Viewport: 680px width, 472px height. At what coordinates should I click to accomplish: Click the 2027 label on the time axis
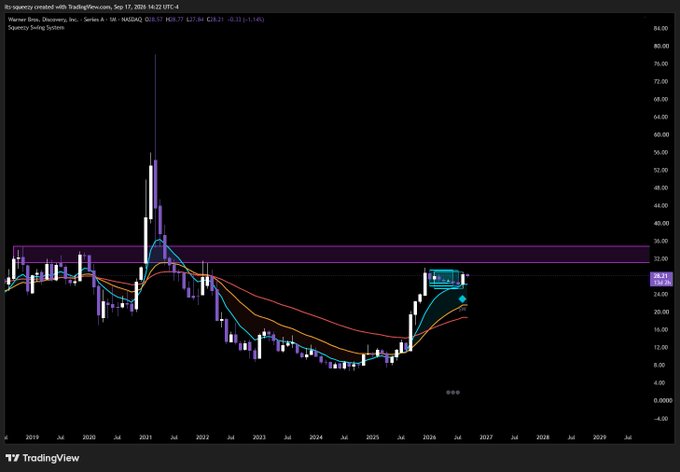[486, 438]
